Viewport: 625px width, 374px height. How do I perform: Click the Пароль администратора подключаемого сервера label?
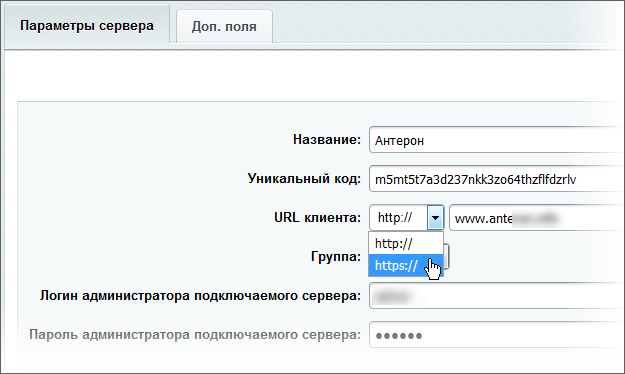tap(195, 334)
